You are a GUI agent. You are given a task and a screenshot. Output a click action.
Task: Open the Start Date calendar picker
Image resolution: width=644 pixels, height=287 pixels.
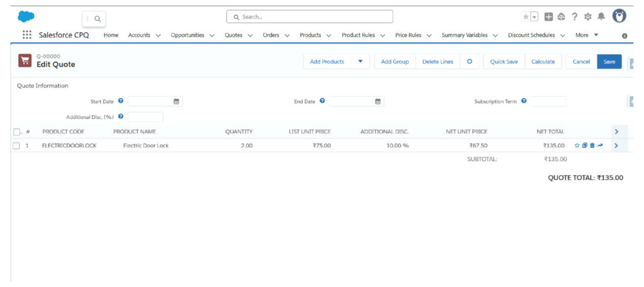tap(176, 101)
